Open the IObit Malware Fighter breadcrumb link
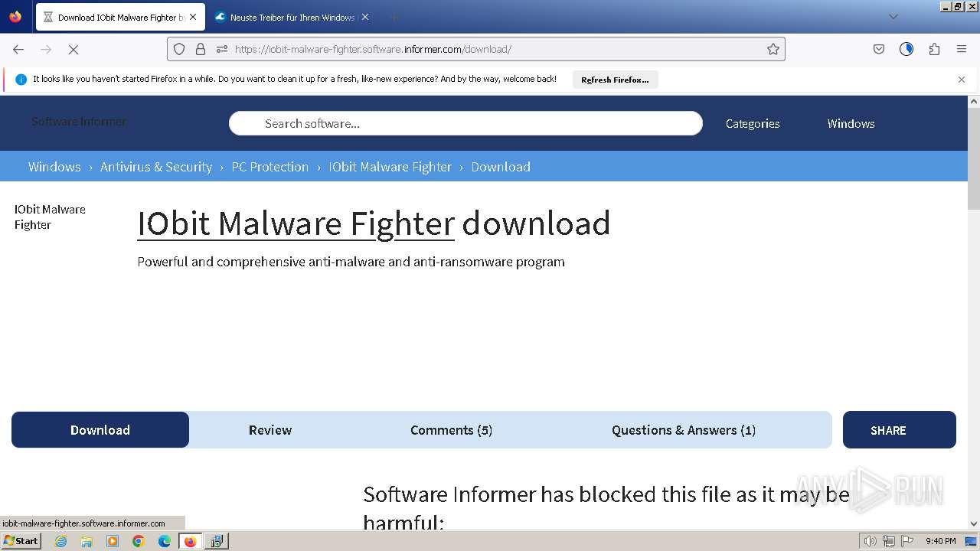The height and width of the screenshot is (551, 980). (390, 167)
